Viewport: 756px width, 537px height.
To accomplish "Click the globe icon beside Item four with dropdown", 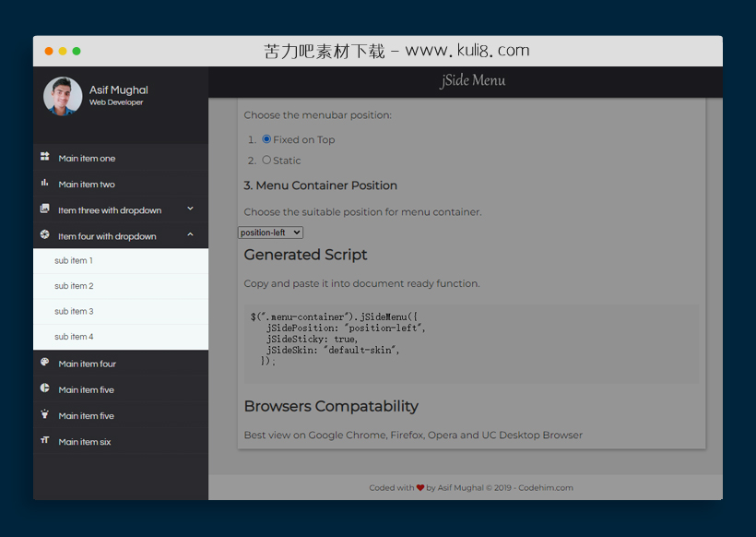I will pos(45,235).
